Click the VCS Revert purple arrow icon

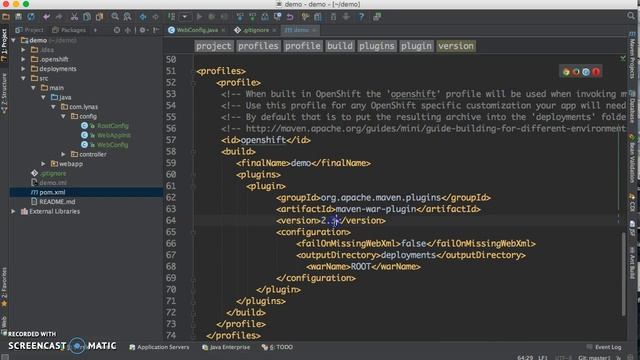click(290, 17)
